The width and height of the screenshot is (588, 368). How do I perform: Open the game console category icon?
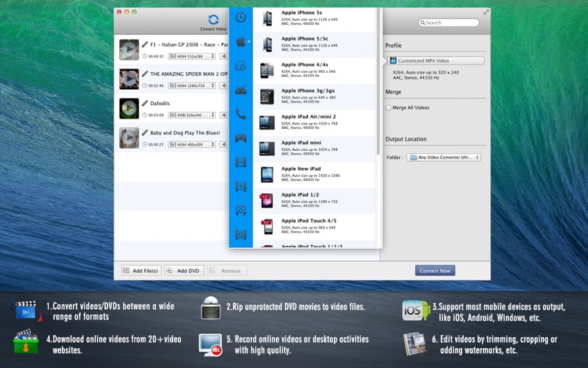point(241,138)
